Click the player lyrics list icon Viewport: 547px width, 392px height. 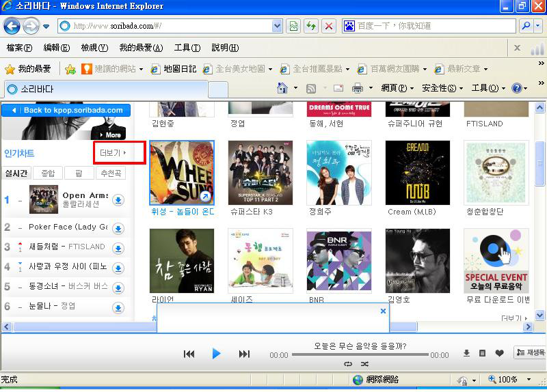[483, 353]
